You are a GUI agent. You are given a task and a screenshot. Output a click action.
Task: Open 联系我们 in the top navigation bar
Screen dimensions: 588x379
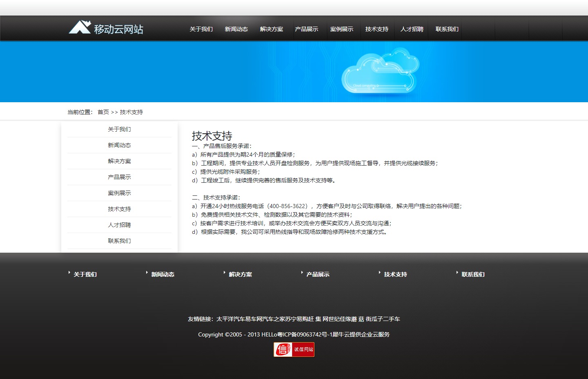447,29
